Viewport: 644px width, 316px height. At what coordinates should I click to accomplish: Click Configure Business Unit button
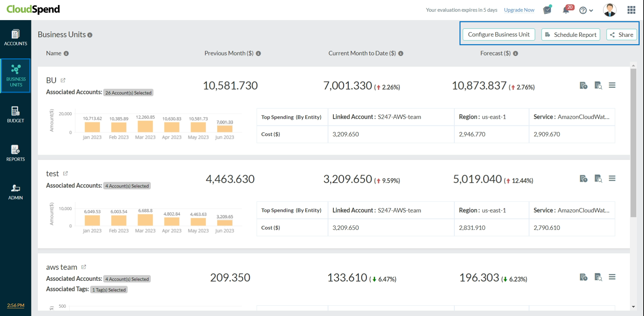[498, 35]
